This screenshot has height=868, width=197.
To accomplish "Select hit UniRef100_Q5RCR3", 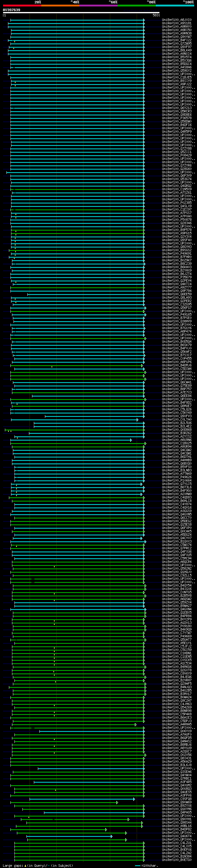I will tap(177, 111).
